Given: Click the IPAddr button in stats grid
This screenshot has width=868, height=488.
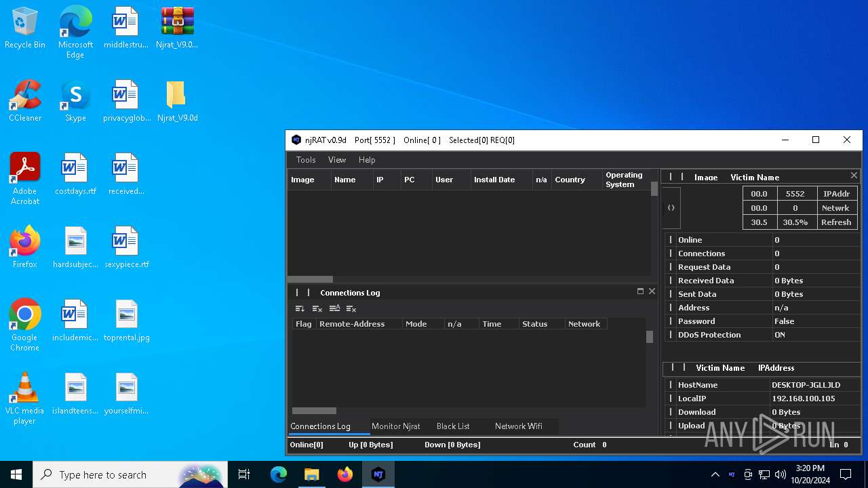Looking at the screenshot, I should tap(836, 194).
